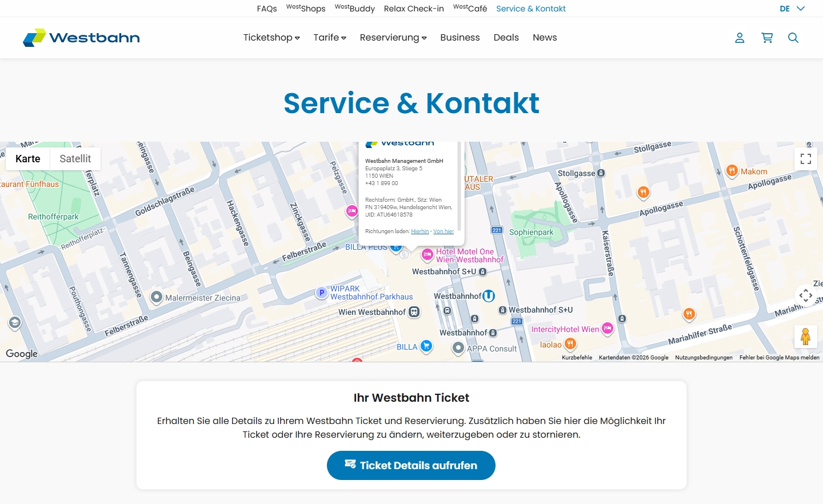Click the BILLA PLUS label
823x504 pixels.
coord(366,247)
